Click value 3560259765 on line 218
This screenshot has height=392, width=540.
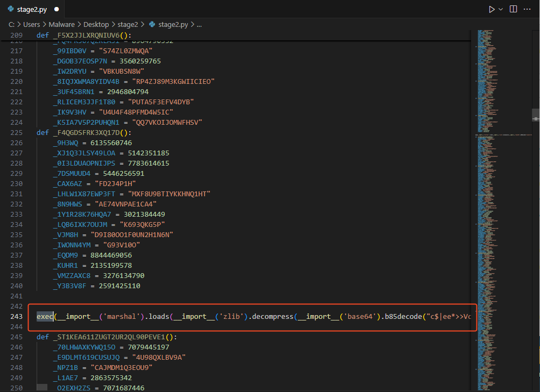(140, 61)
